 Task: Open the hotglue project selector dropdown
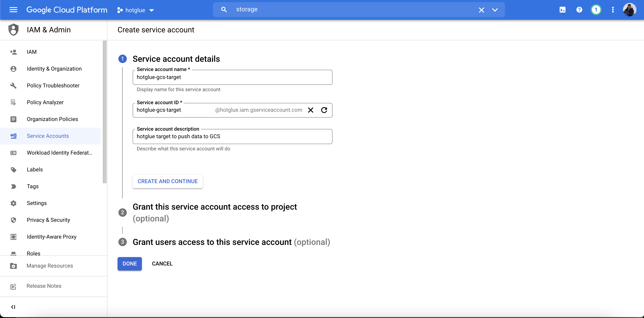pos(135,10)
